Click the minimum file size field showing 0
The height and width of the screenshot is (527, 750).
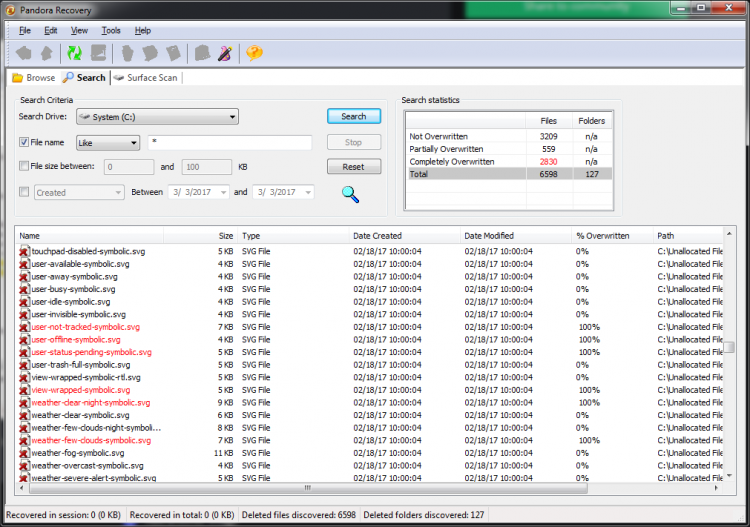(x=129, y=167)
